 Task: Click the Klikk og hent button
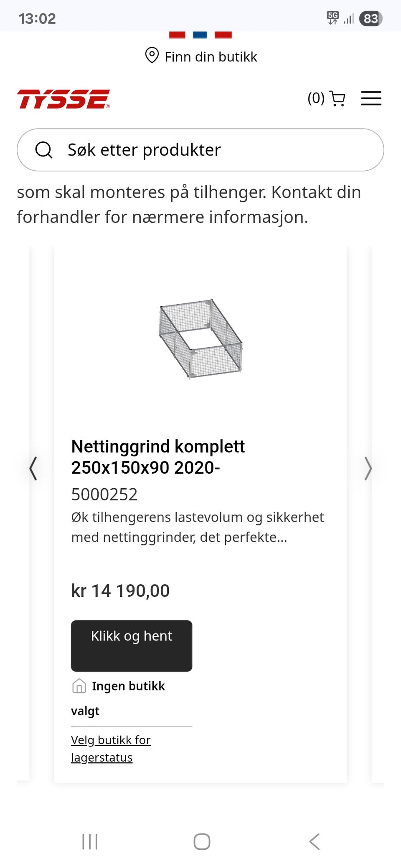132,645
